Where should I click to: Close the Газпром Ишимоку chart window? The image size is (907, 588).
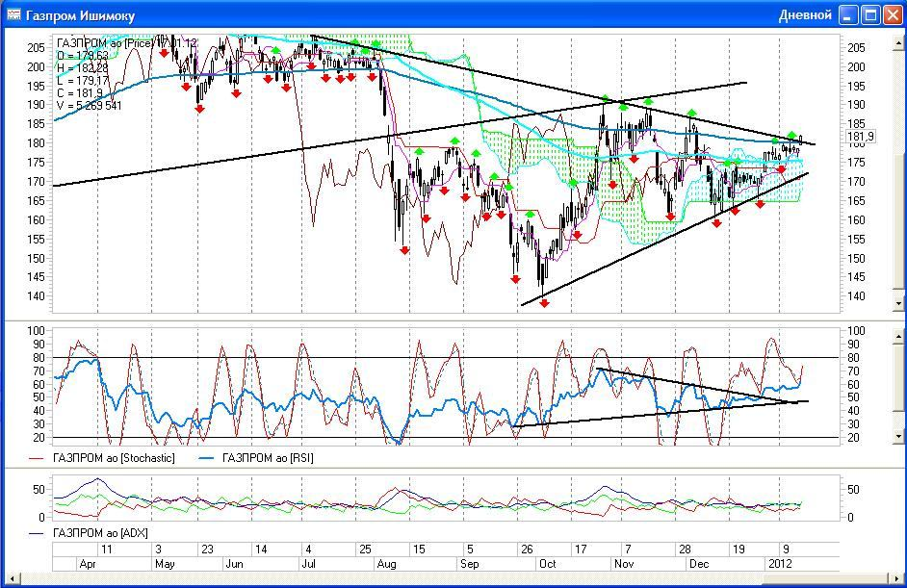[x=892, y=15]
